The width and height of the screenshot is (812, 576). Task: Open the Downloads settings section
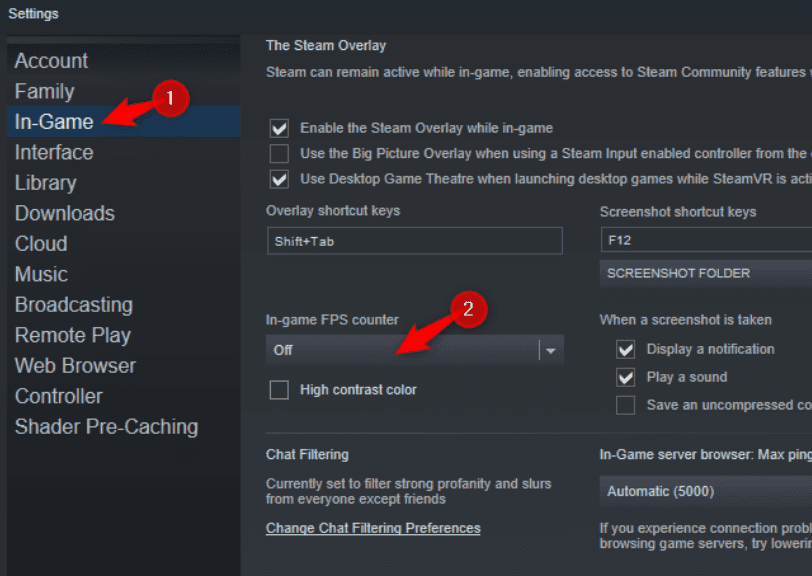coord(64,214)
